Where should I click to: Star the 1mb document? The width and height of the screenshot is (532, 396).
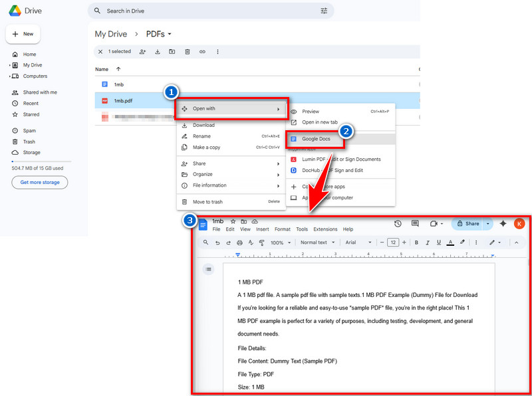pyautogui.click(x=233, y=221)
